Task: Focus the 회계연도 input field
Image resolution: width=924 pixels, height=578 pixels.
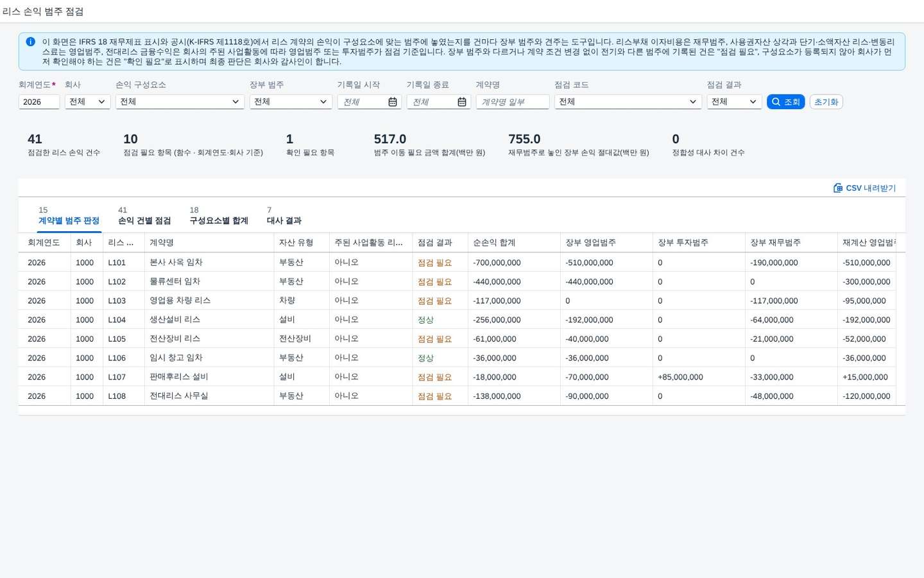Action: (39, 101)
